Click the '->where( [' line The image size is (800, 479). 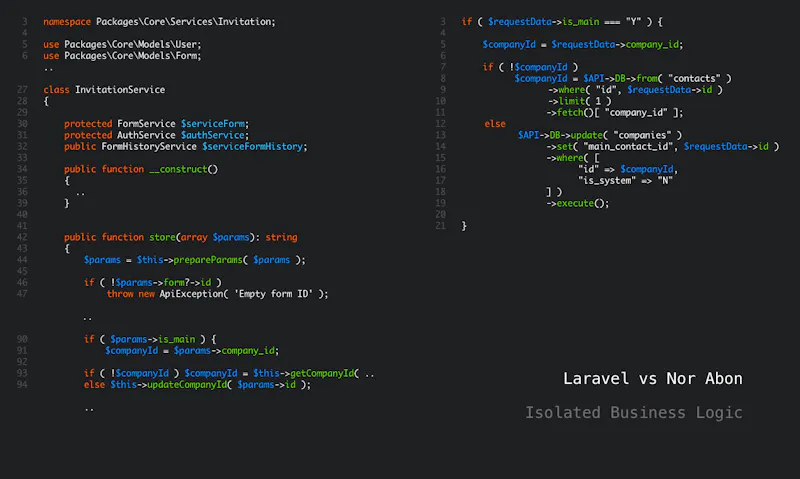573,158
